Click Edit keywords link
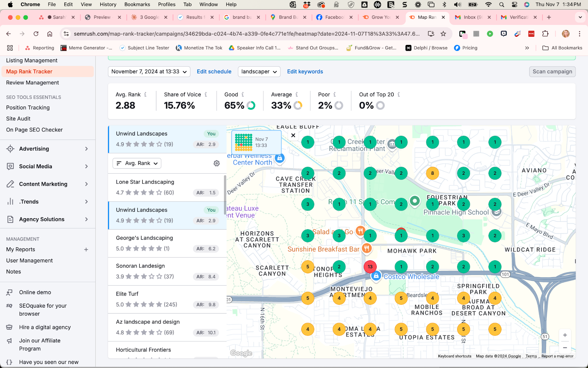This screenshot has height=368, width=588. [x=305, y=72]
